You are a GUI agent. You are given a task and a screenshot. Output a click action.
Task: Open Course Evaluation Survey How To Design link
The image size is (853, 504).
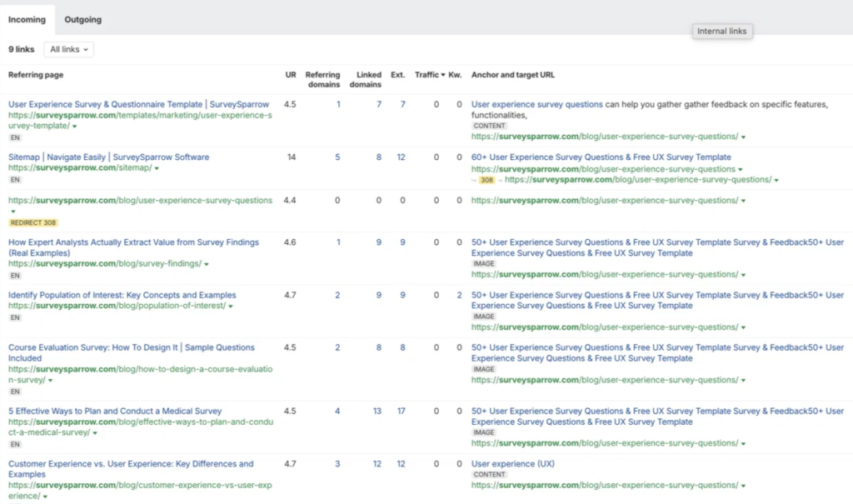click(x=131, y=352)
